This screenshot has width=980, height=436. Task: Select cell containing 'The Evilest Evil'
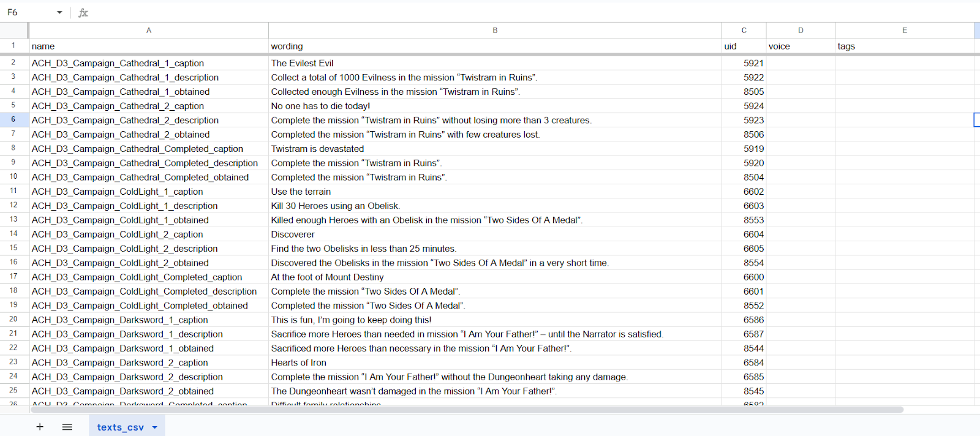pos(495,63)
